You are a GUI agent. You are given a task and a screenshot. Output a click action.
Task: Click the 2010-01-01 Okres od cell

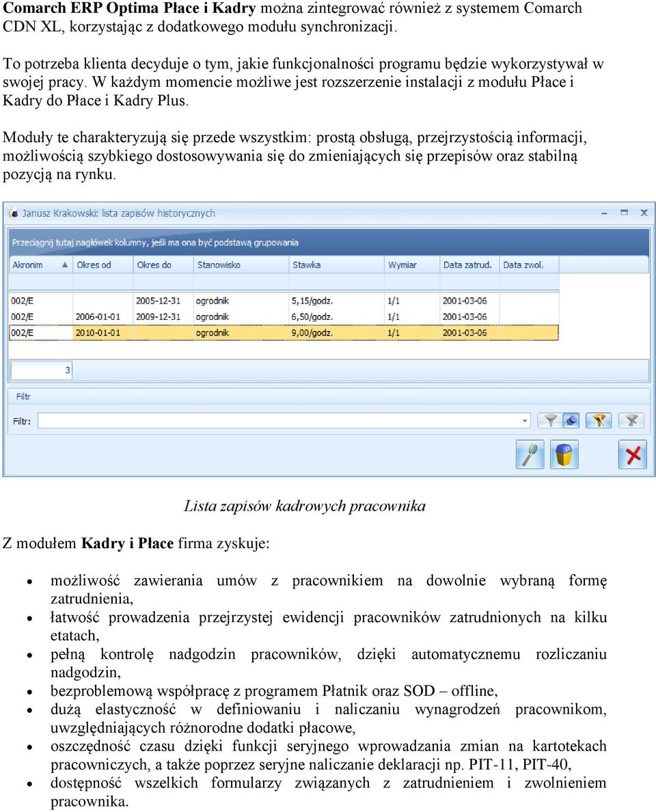[x=103, y=332]
